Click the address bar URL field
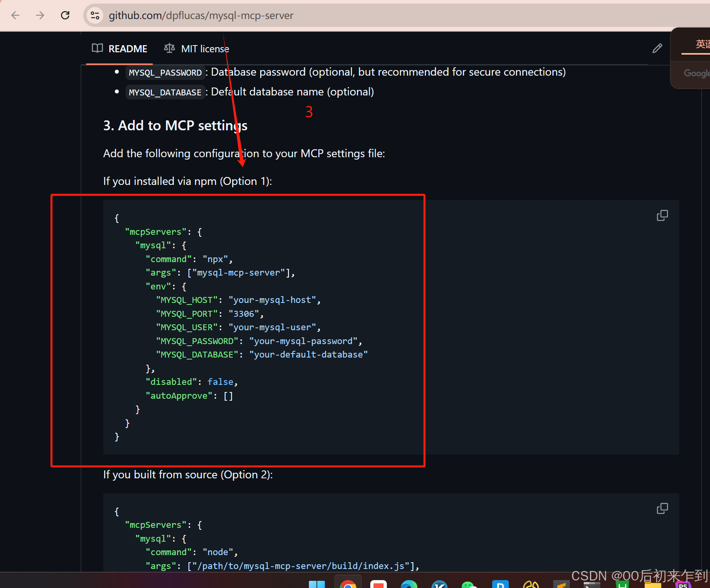 click(201, 15)
